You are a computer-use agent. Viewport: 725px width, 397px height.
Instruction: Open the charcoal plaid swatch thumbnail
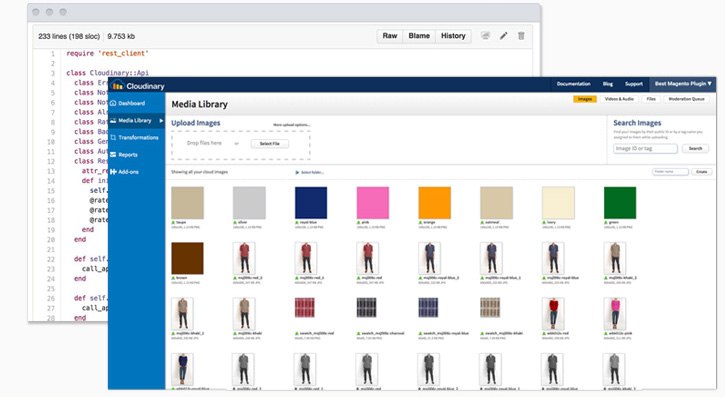(367, 308)
